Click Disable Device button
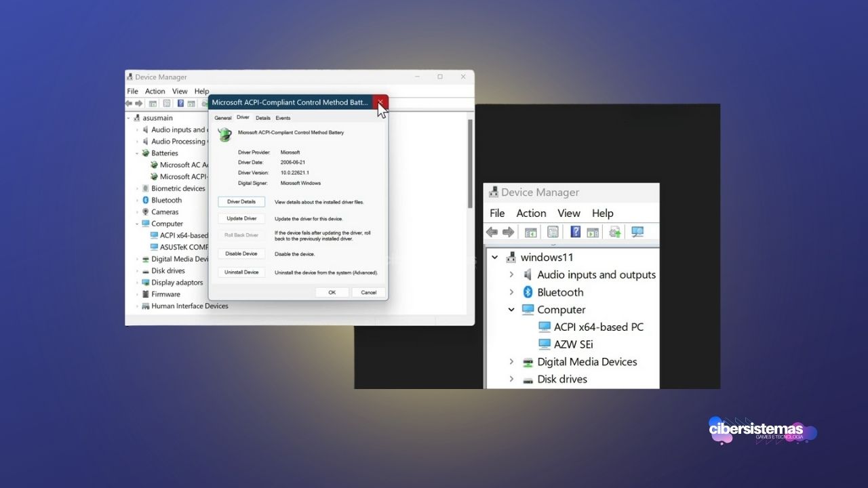The image size is (868, 488). (241, 253)
